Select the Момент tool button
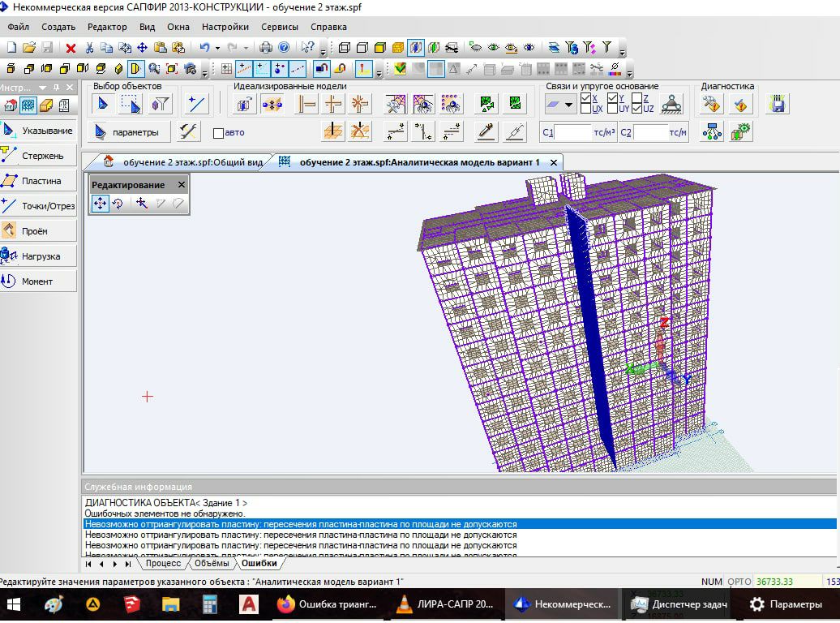The width and height of the screenshot is (840, 623). 39,281
